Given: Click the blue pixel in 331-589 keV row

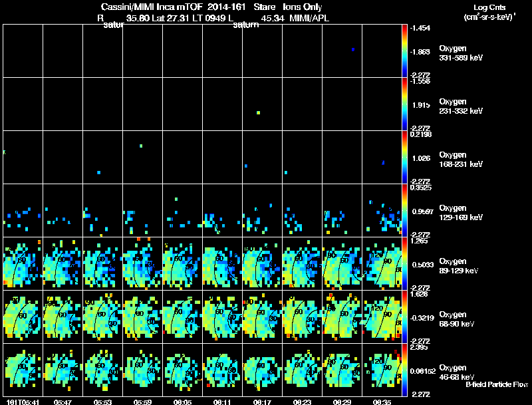Looking at the screenshot, I should click(x=353, y=49).
